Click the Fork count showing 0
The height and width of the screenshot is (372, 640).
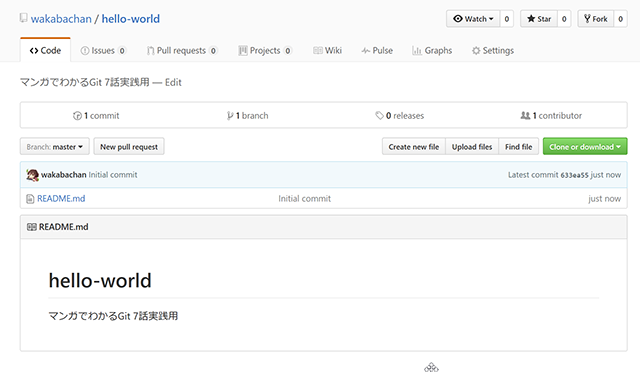coord(620,19)
